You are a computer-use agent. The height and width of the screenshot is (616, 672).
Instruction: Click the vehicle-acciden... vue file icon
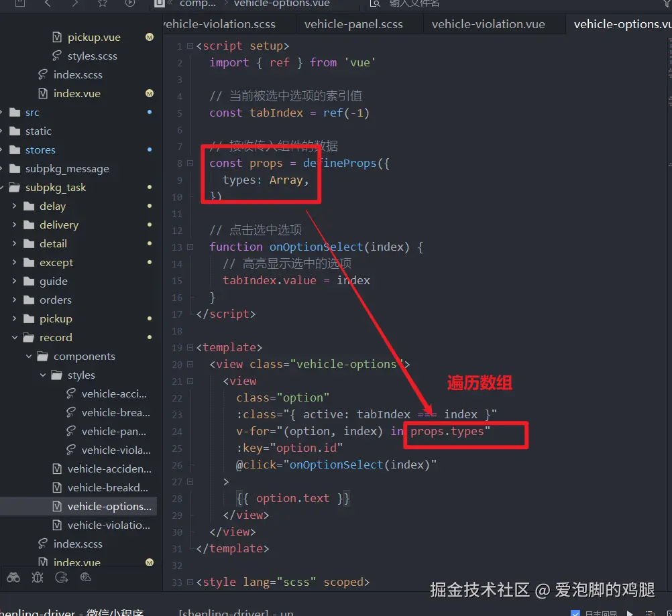[57, 469]
